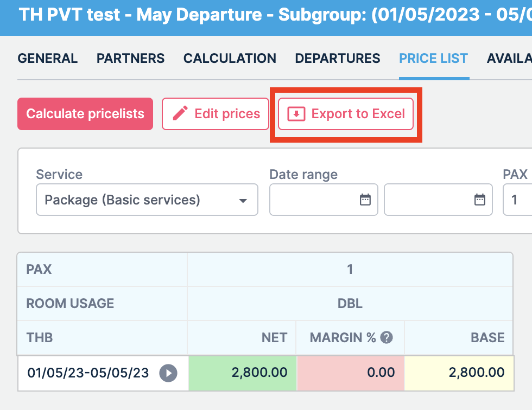This screenshot has height=410, width=532.
Task: Click the DBL room usage cell
Action: [350, 304]
